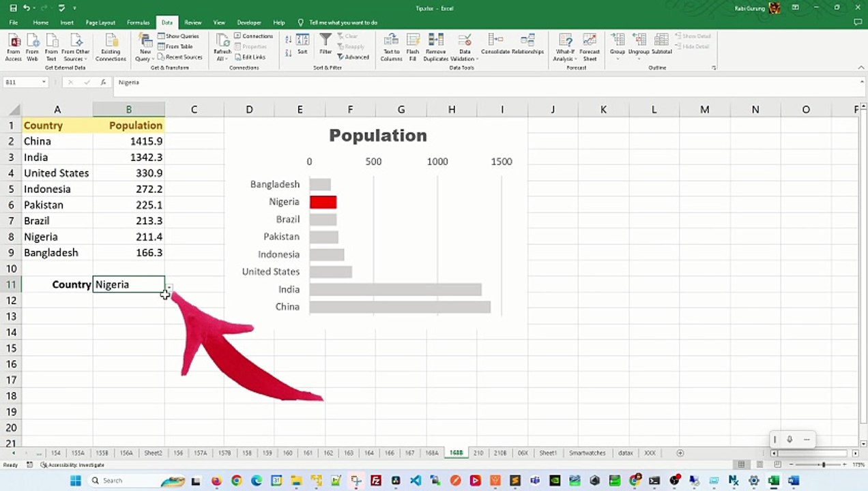Click Text to Columns
This screenshot has height=491, width=868.
pos(391,48)
